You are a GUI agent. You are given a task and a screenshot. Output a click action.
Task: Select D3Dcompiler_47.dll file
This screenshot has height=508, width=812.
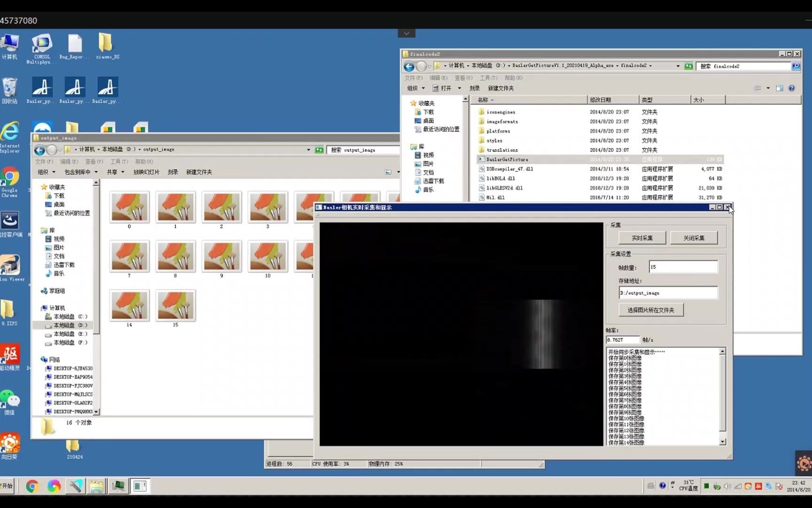click(509, 169)
